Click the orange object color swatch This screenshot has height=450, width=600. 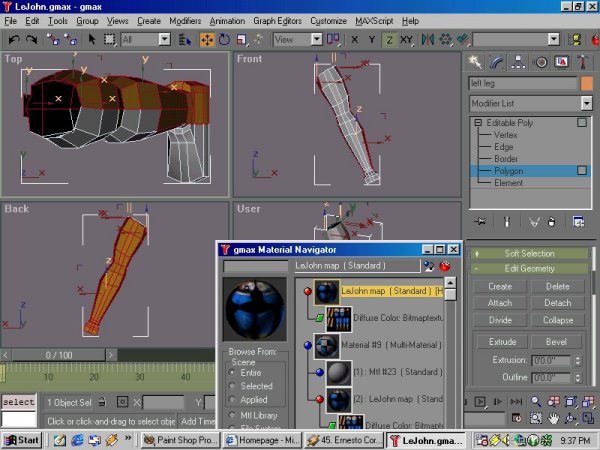586,83
